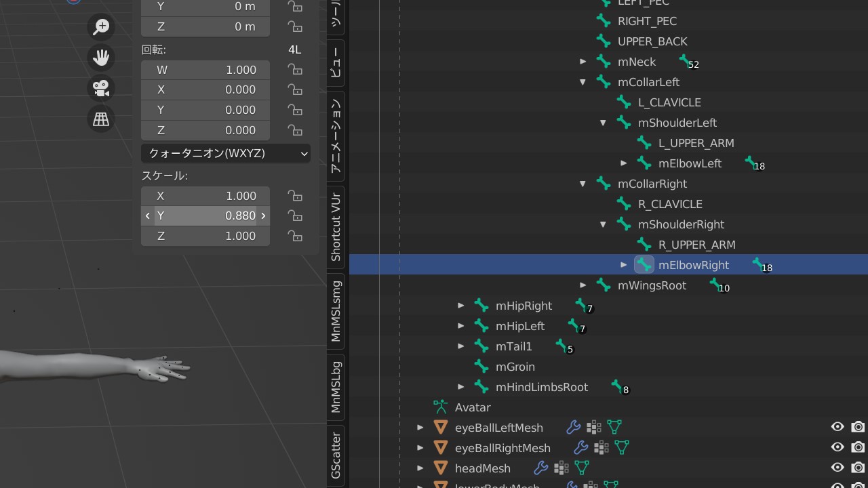868x488 pixels.
Task: Select R_CLAVICLE bone row
Action: (670, 204)
